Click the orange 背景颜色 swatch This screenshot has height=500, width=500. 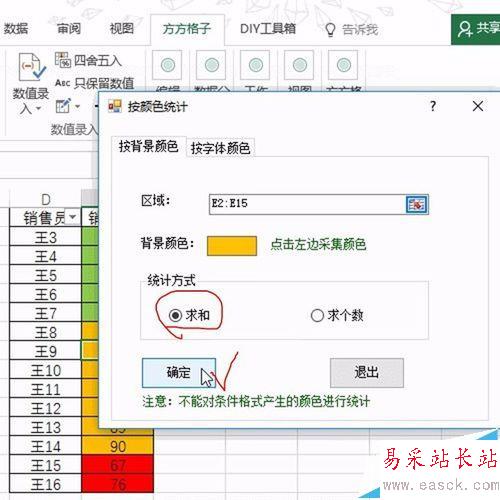[x=232, y=246]
